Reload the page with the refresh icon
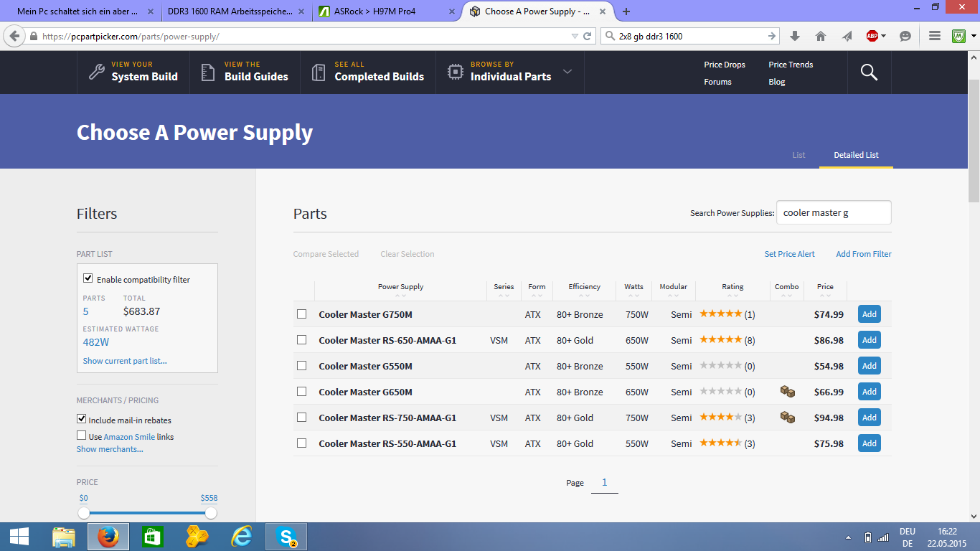The height and width of the screenshot is (551, 980). pos(588,36)
